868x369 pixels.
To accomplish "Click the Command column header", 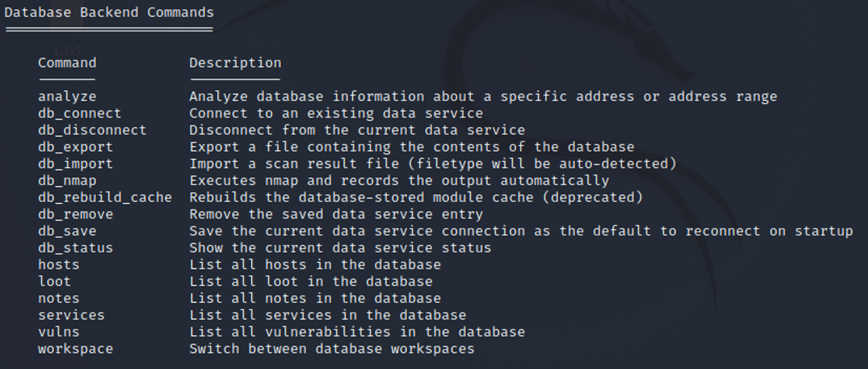I will [67, 63].
